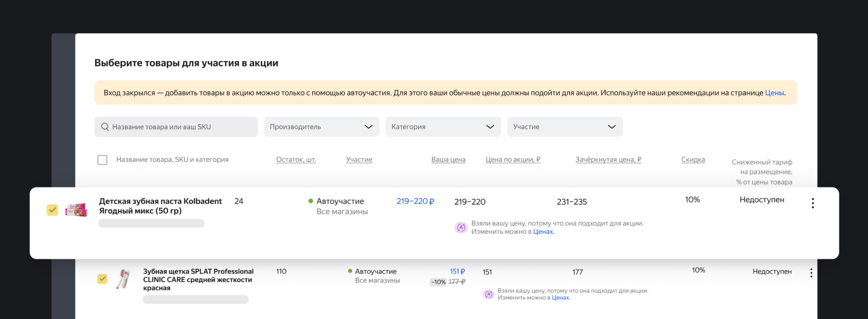Click the auto-price icon in SPLAT row note
This screenshot has width=868, height=319.
pos(488,294)
